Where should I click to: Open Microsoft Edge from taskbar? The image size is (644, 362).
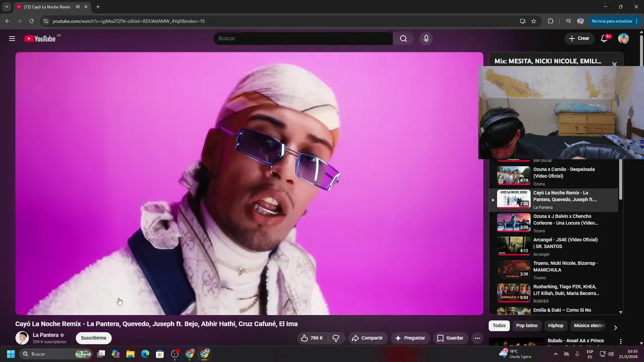click(145, 354)
